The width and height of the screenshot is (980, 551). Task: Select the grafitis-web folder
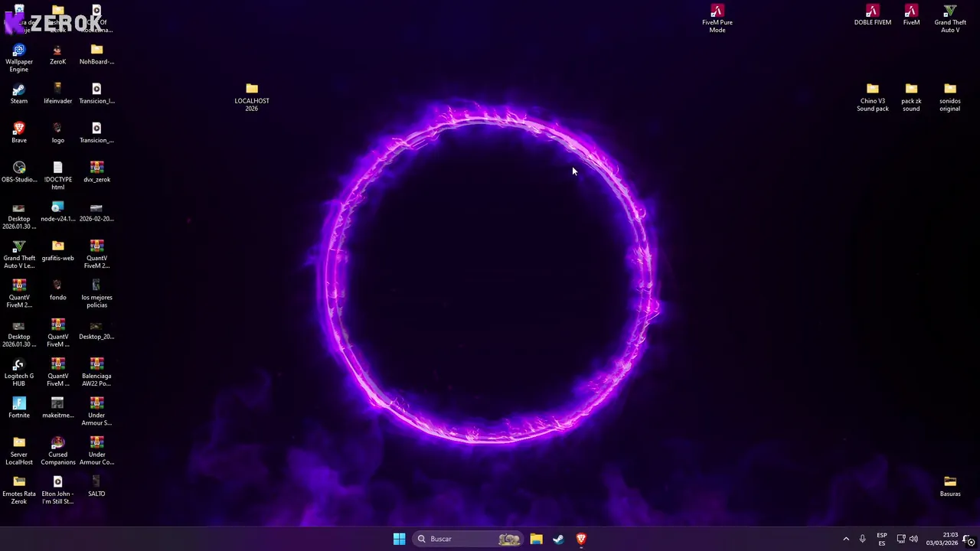tap(57, 250)
